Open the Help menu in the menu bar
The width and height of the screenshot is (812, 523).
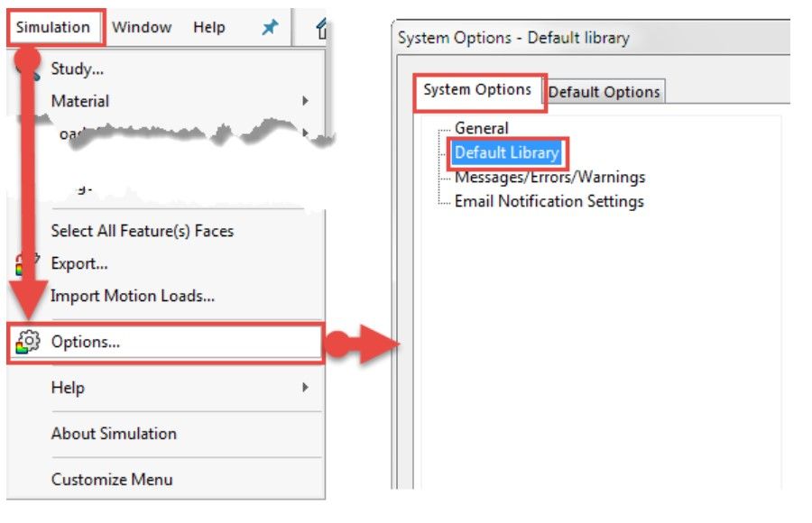(209, 27)
